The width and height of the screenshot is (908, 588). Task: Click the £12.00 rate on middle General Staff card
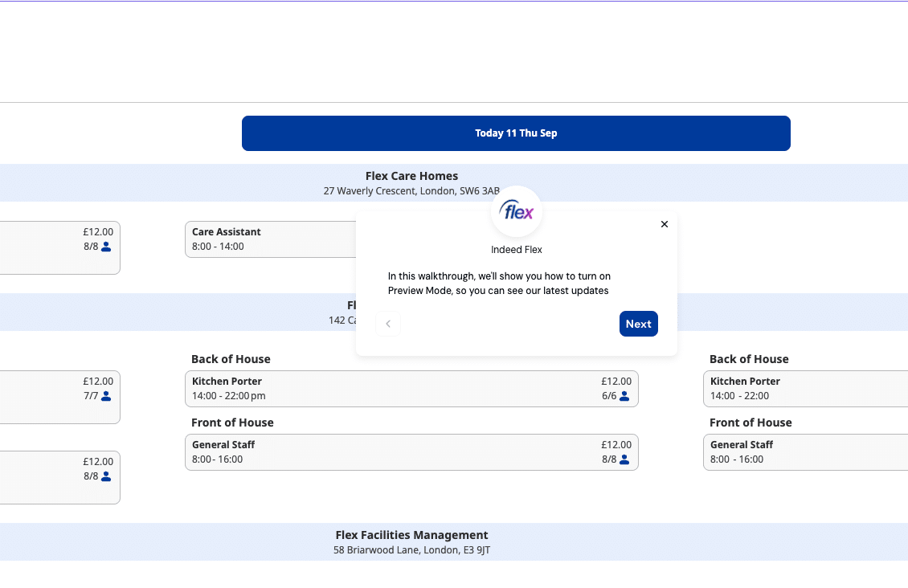pyautogui.click(x=616, y=445)
